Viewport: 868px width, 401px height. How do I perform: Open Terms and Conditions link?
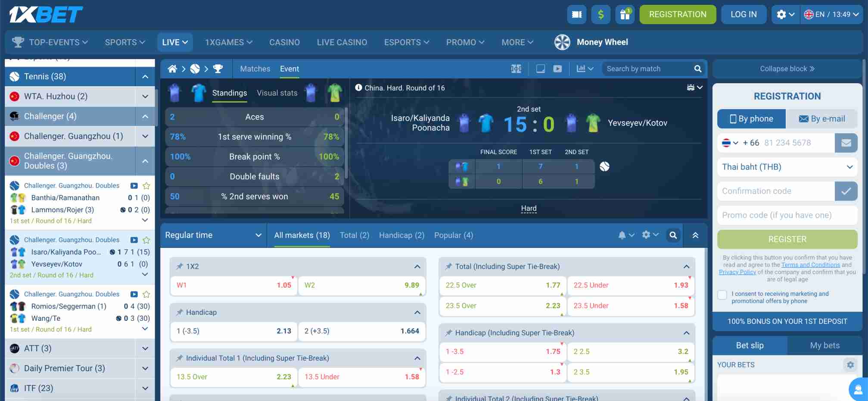[810, 265]
